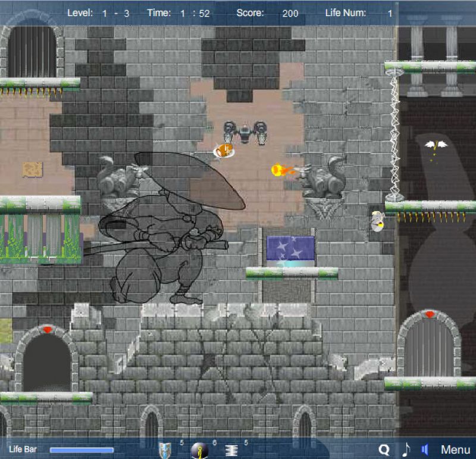Click the barred gate at top left

[x=32, y=52]
